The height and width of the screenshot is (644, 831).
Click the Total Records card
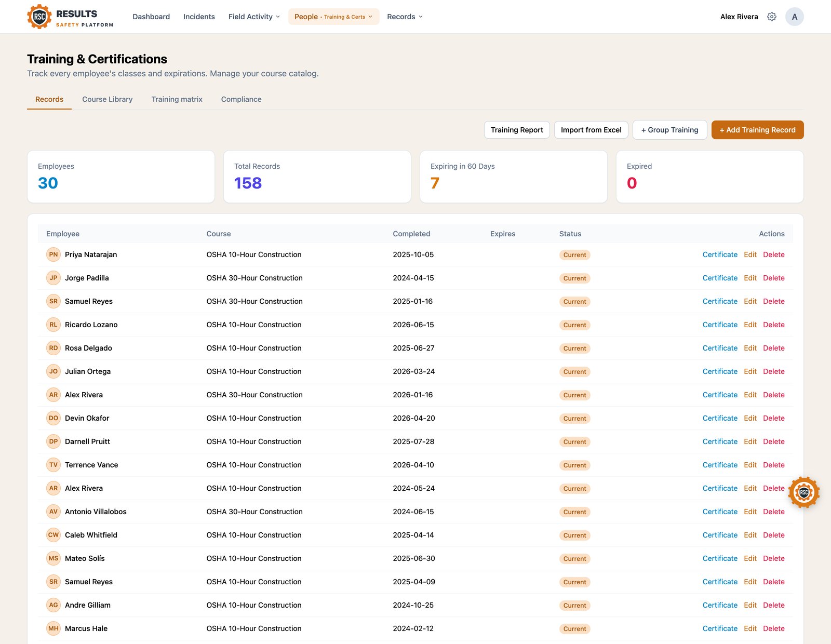point(317,177)
